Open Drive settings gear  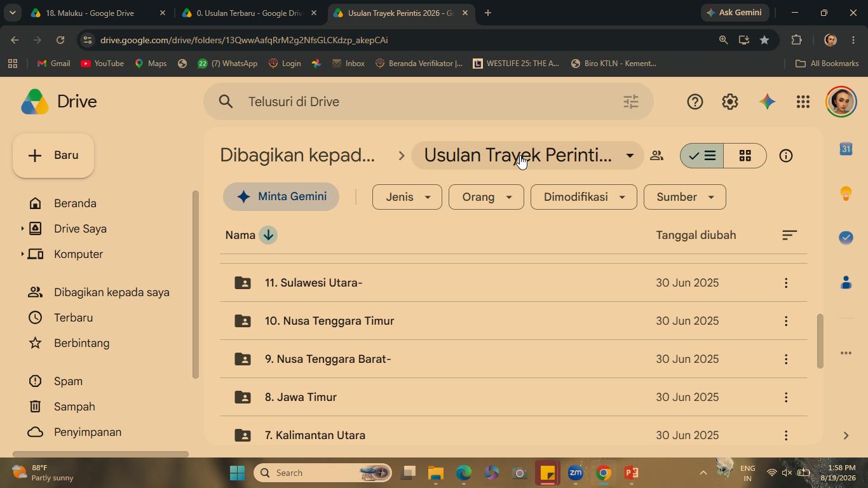coord(730,102)
